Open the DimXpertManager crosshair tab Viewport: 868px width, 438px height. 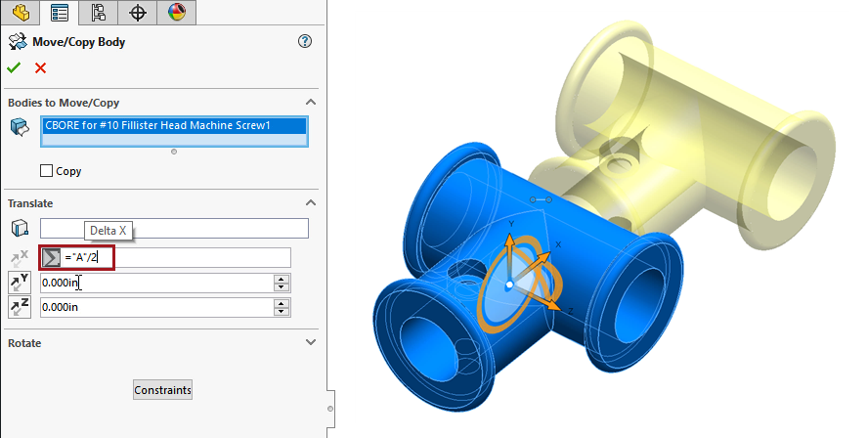(138, 12)
